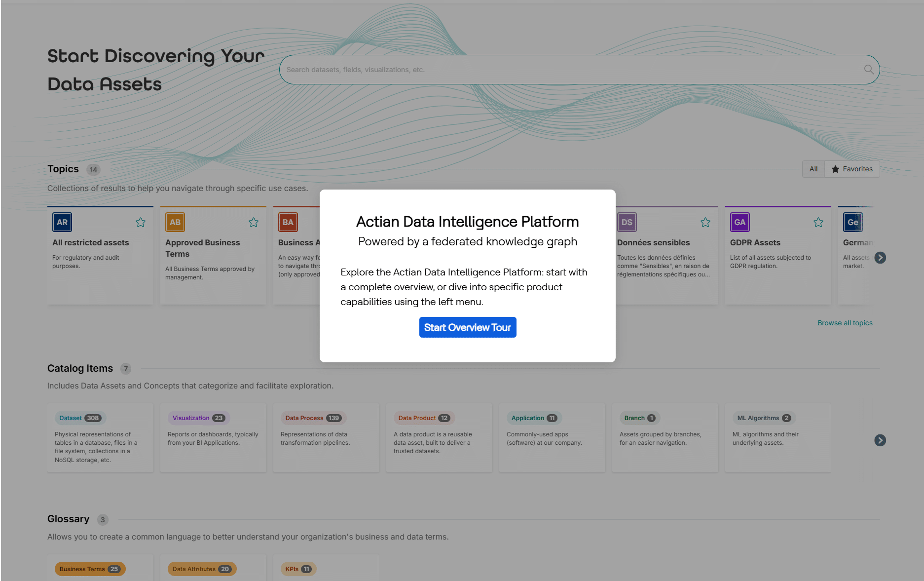Open the Data Process catalog tag

[313, 418]
